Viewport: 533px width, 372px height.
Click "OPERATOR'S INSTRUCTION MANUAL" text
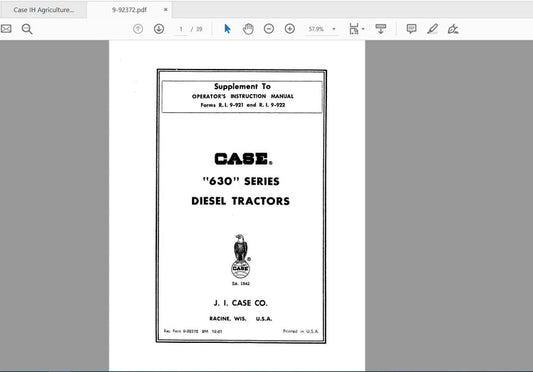point(243,96)
